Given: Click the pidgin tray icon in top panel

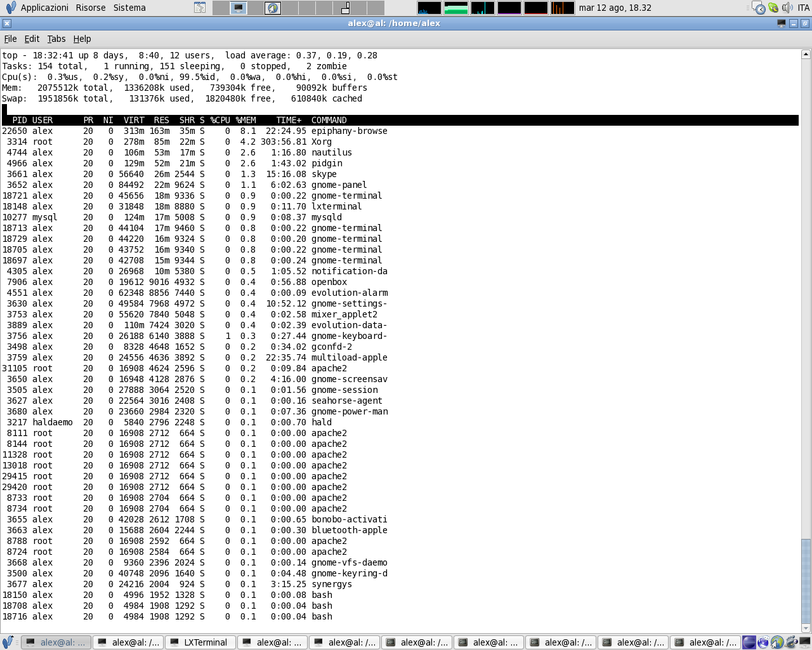Looking at the screenshot, I should tap(773, 8).
